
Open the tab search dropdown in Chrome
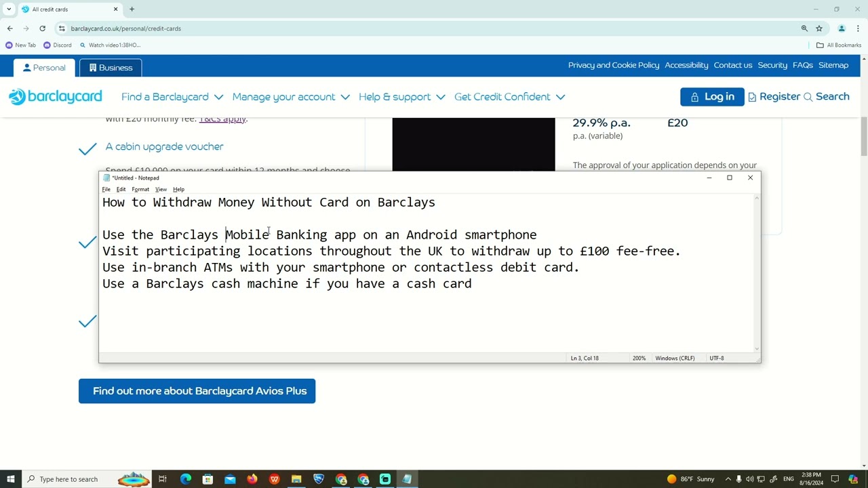click(9, 9)
